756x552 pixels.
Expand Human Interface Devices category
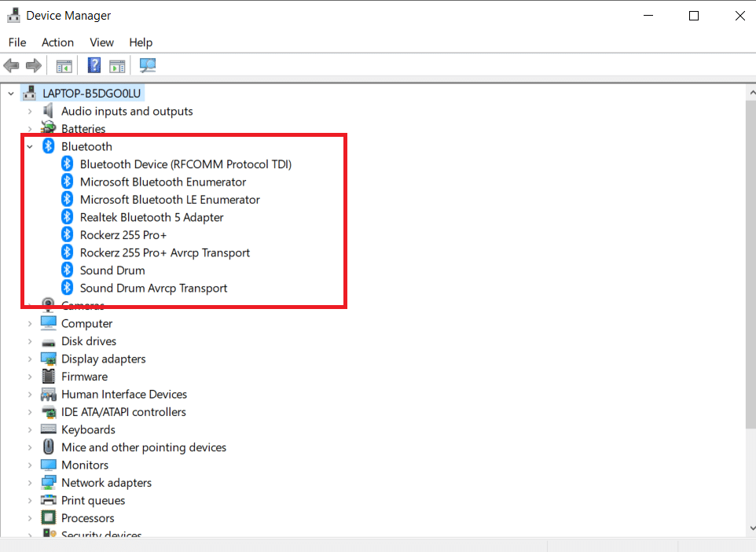point(30,394)
